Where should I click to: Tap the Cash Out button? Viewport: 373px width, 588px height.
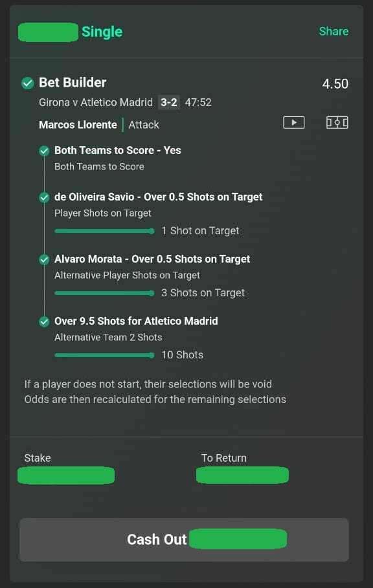click(x=185, y=539)
